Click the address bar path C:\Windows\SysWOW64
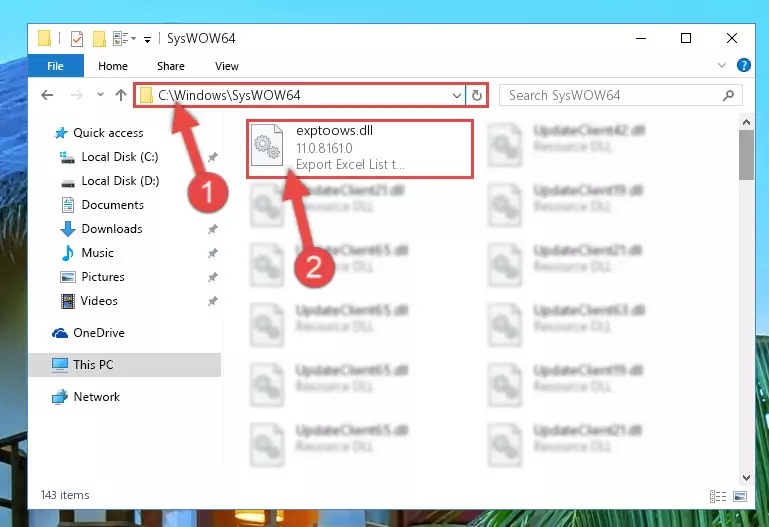 (229, 95)
